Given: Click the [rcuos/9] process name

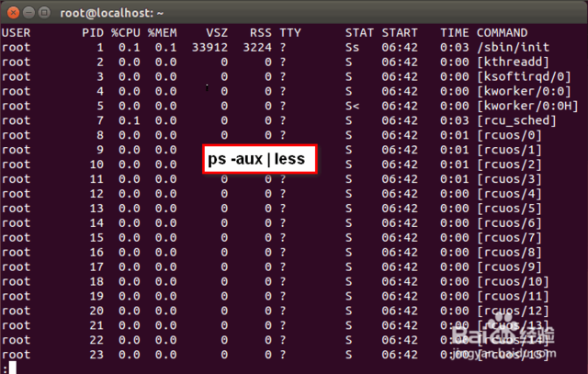Looking at the screenshot, I should pyautogui.click(x=509, y=267).
